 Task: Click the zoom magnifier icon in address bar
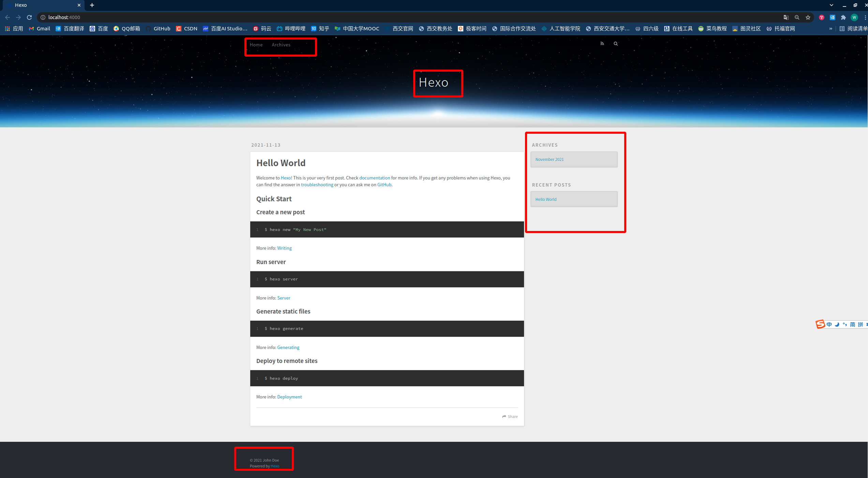[x=797, y=17]
